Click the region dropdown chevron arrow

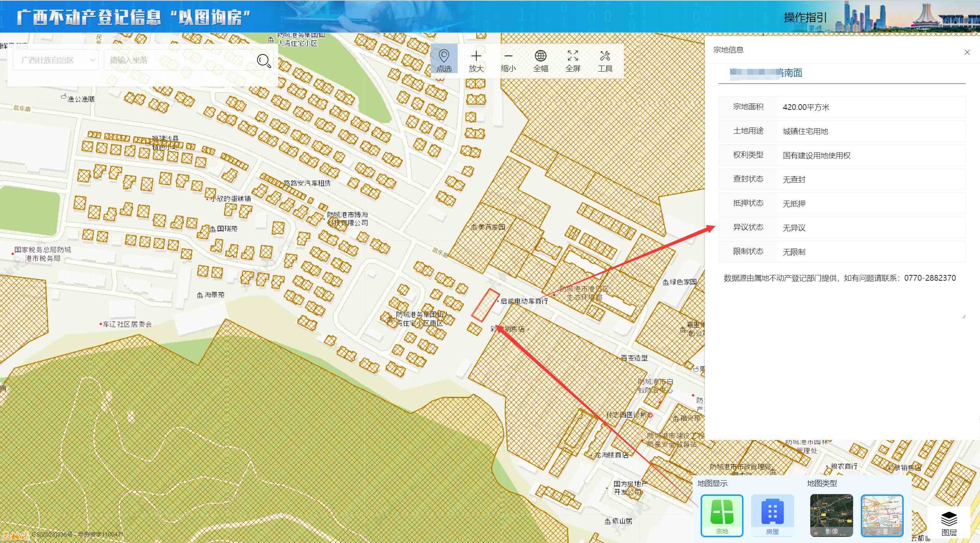tap(92, 60)
